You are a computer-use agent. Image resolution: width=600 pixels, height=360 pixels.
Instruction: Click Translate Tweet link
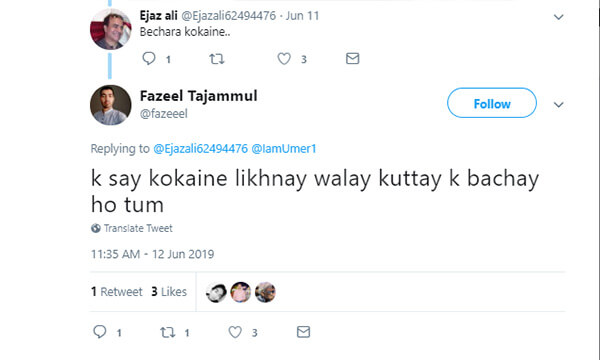[x=132, y=228]
